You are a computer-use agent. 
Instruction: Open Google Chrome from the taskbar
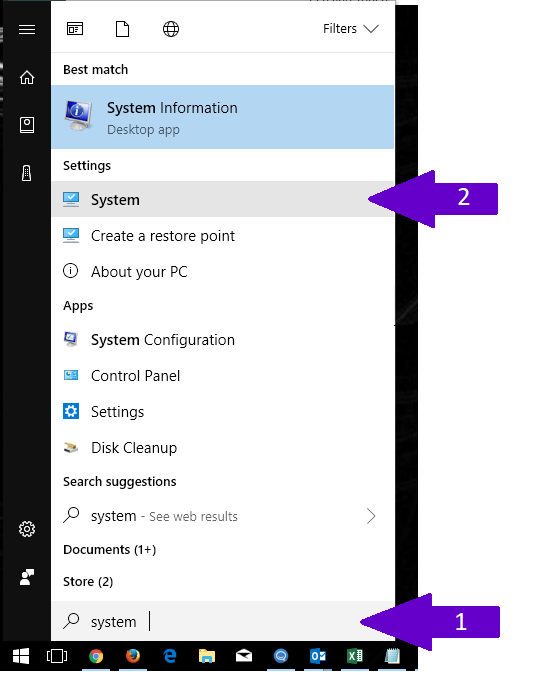click(96, 656)
